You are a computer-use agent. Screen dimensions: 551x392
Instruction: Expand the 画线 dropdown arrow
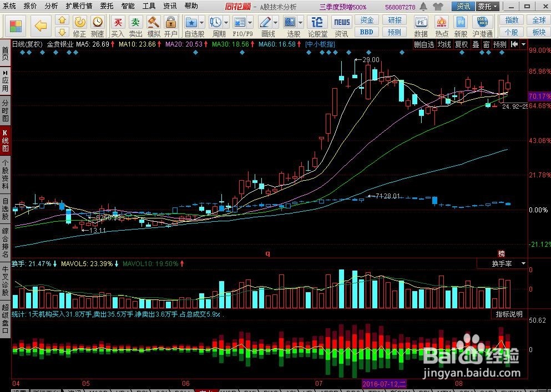(x=275, y=23)
